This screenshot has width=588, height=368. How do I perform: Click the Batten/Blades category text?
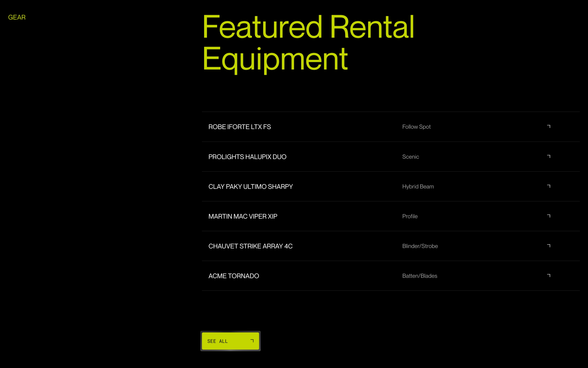pos(420,276)
